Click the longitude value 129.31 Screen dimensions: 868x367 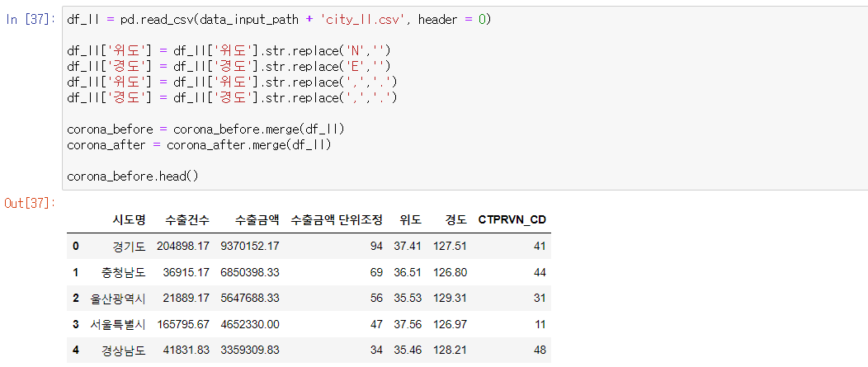[x=450, y=299]
